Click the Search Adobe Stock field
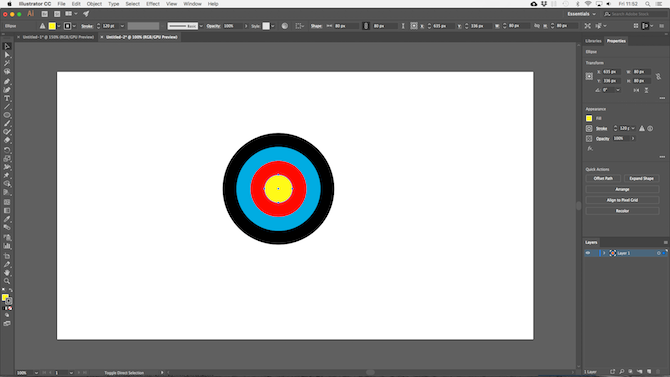Viewport: 670px width, 377px height. coord(635,14)
